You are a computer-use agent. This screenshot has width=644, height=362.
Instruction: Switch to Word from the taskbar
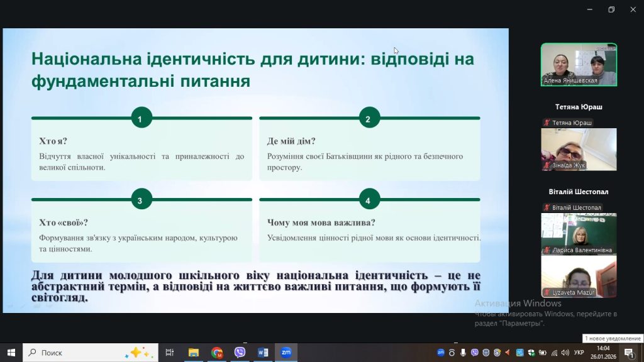coord(263,353)
